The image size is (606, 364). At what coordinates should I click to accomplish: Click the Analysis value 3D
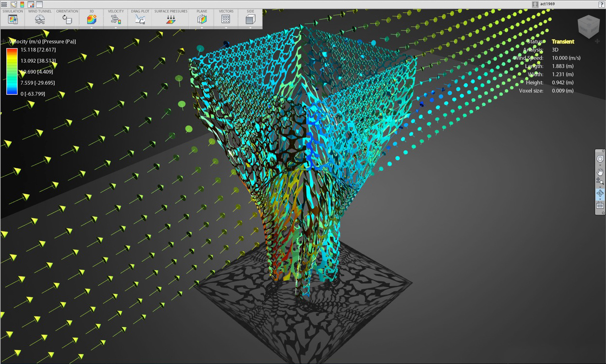[555, 50]
